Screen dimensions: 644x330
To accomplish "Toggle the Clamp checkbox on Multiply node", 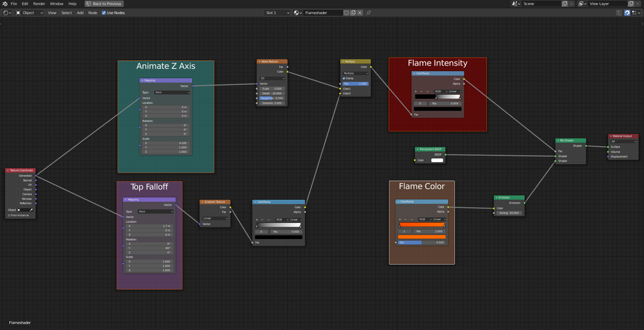I will (344, 78).
